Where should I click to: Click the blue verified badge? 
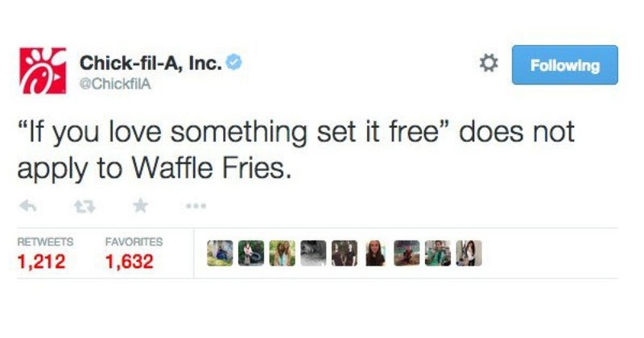(235, 63)
